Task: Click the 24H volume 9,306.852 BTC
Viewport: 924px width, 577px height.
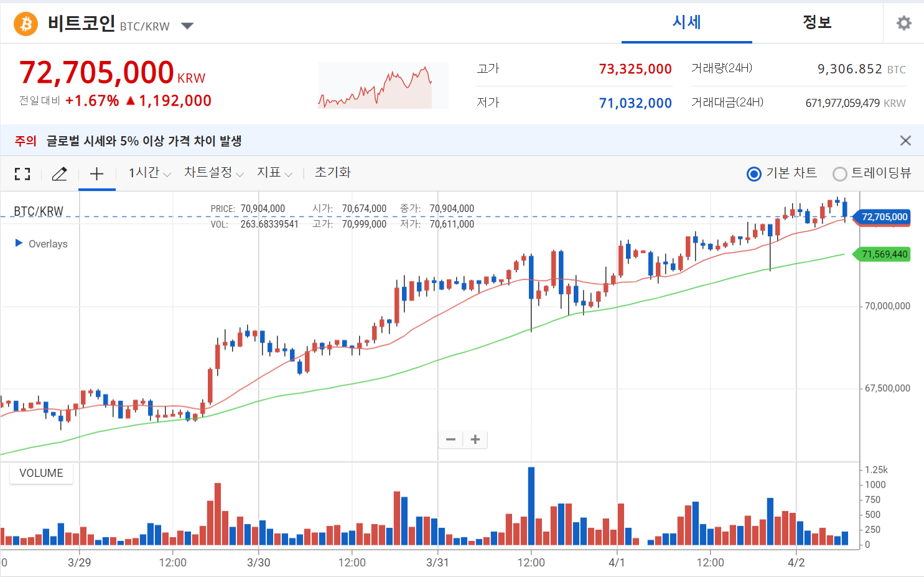Action: point(861,69)
